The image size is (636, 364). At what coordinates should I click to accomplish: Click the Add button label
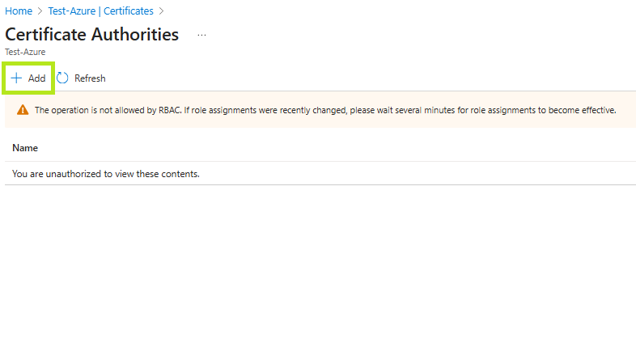tap(36, 78)
